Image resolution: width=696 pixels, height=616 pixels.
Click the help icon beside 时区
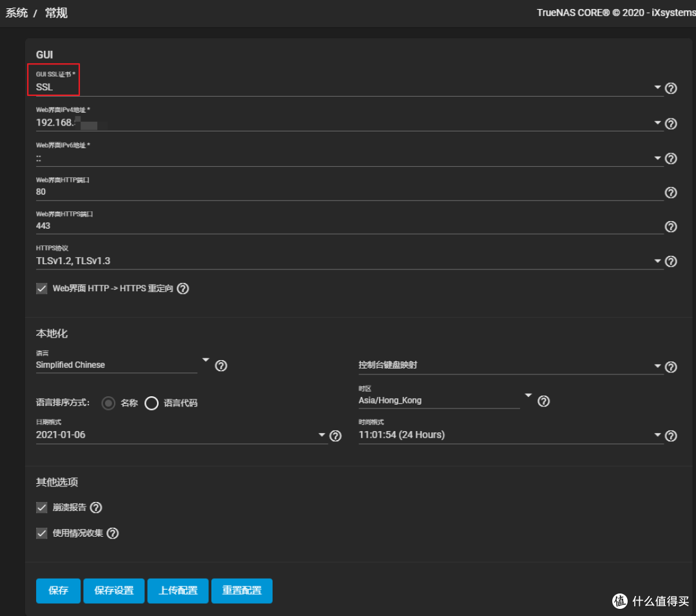click(x=543, y=401)
